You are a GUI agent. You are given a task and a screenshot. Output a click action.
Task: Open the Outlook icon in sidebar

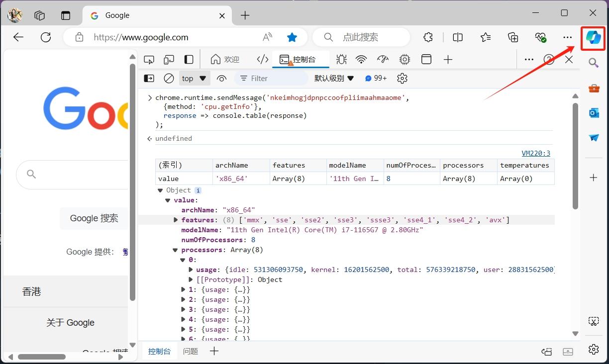pos(594,113)
